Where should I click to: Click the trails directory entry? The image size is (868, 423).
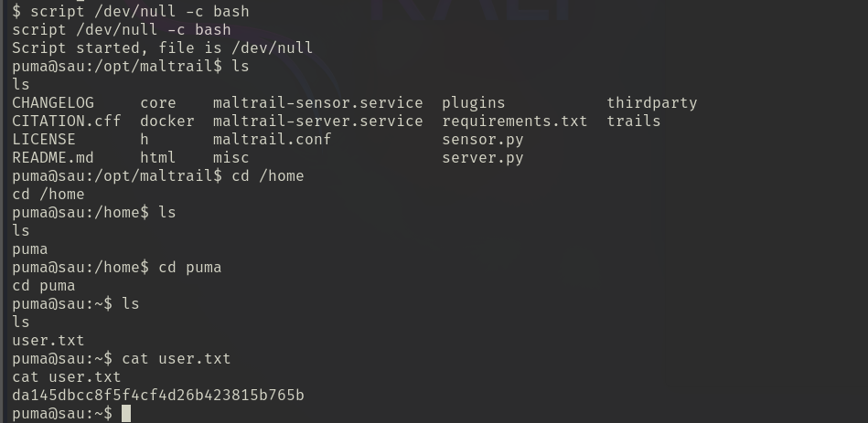tap(634, 121)
